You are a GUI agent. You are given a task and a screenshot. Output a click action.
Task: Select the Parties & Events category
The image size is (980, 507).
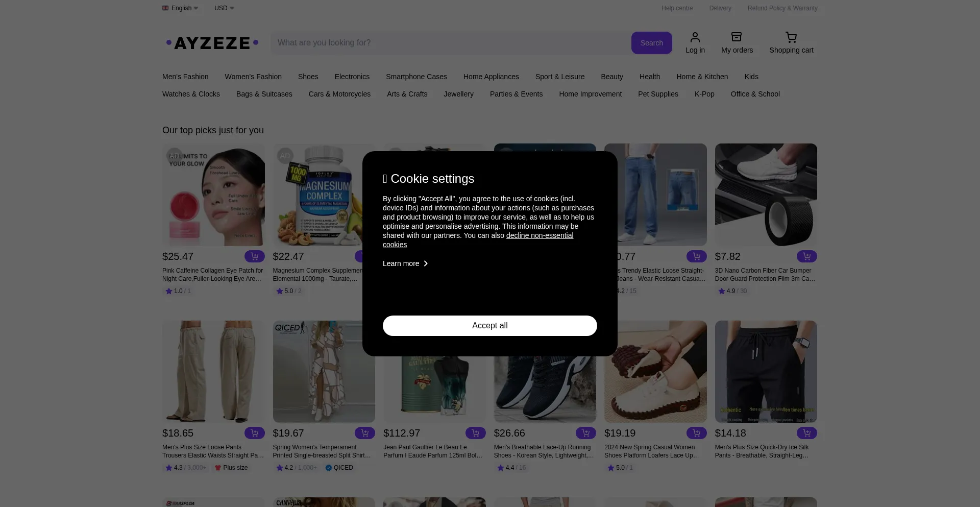(516, 94)
